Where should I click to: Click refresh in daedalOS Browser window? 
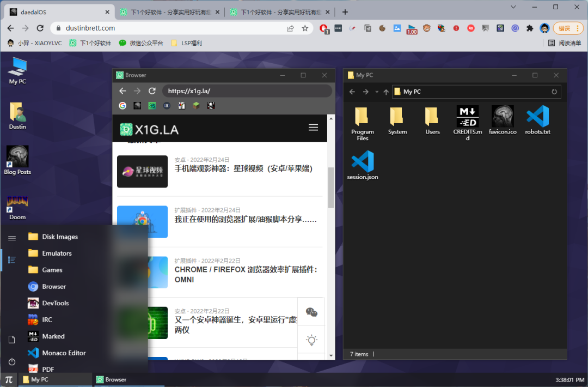(x=152, y=91)
